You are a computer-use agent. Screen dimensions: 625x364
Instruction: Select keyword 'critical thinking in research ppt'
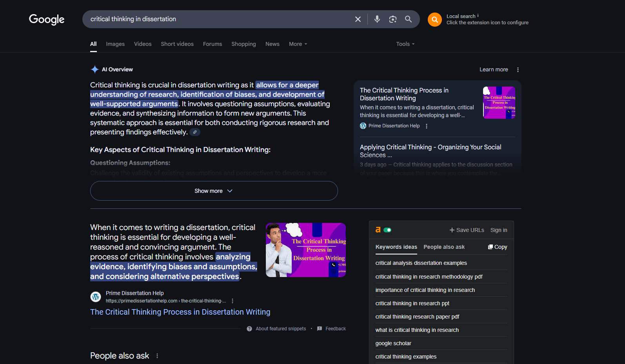412,303
